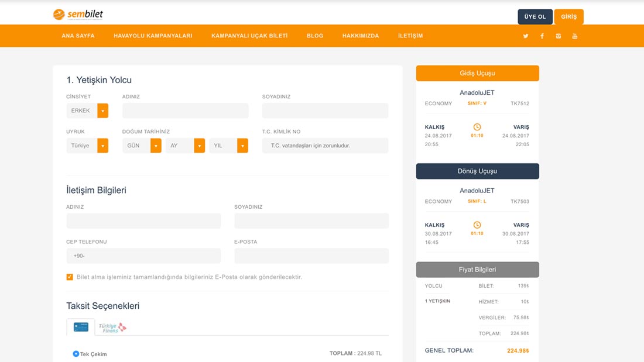
Task: Open the Facebook social icon
Action: pyautogui.click(x=542, y=36)
